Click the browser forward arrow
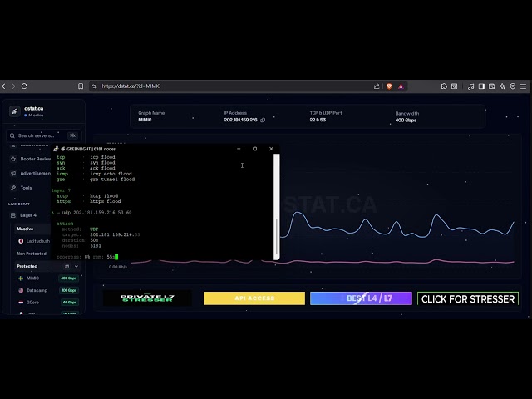Screen dimensions: 532x399 click(13, 86)
